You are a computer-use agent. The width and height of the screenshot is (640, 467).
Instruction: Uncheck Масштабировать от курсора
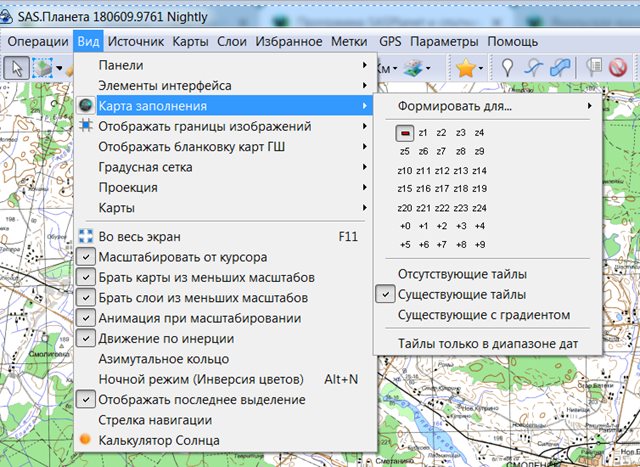coord(86,257)
